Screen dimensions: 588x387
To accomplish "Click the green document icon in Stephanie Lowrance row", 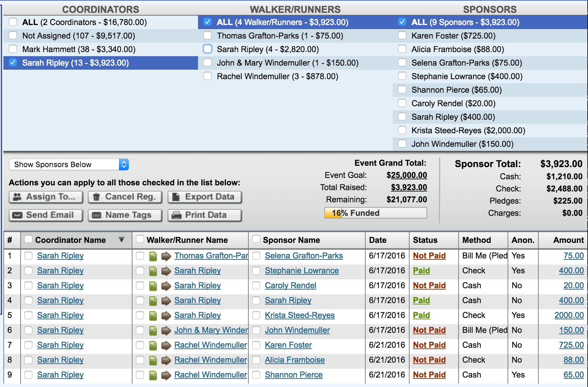I will point(153,271).
